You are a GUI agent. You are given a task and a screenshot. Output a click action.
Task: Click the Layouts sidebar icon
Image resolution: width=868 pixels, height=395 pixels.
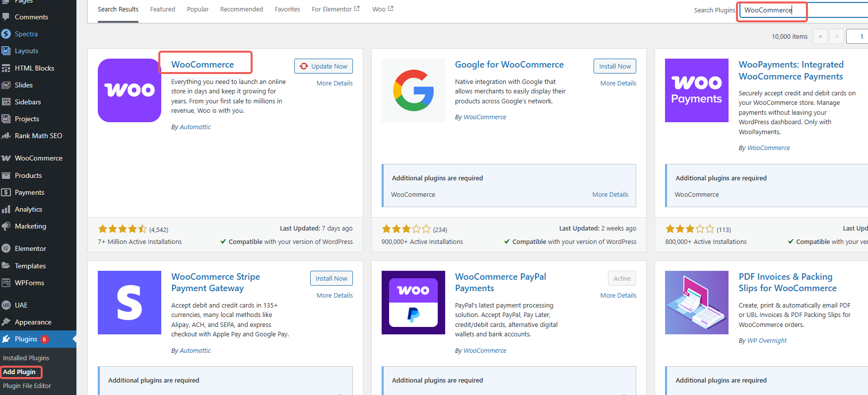point(6,51)
